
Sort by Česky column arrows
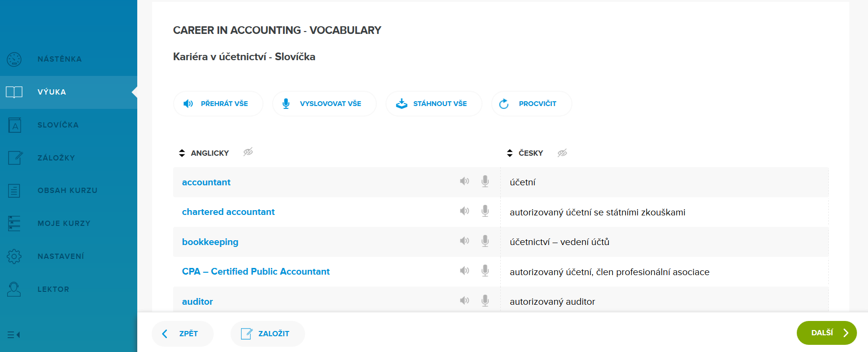(x=510, y=153)
